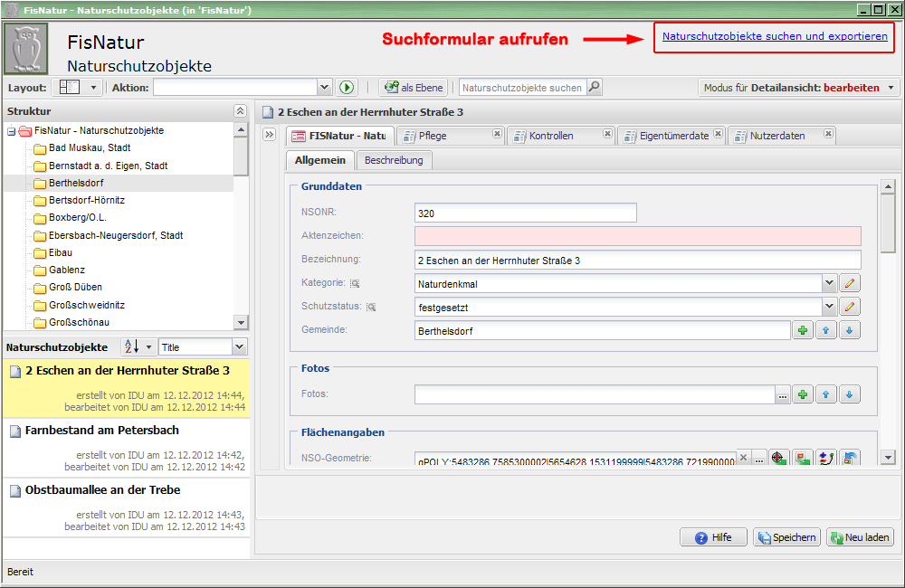The image size is (905, 588).
Task: Collapse the FisNatur - Naturschutzobjekte tree root
Action: [11, 131]
